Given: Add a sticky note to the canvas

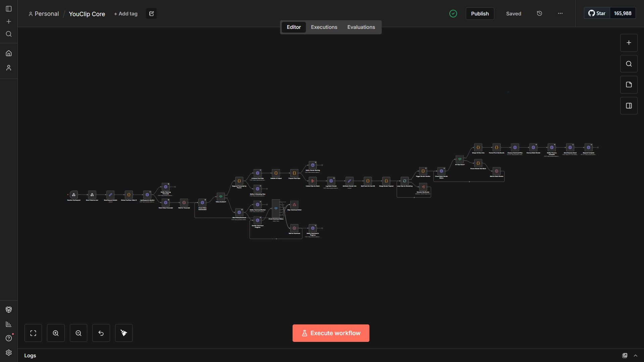Looking at the screenshot, I should tap(629, 85).
